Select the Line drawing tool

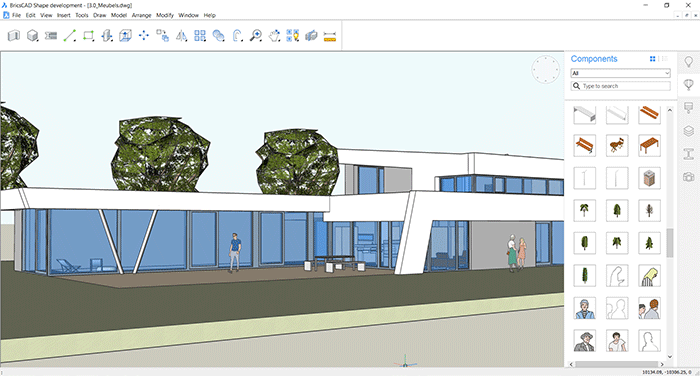(x=69, y=35)
